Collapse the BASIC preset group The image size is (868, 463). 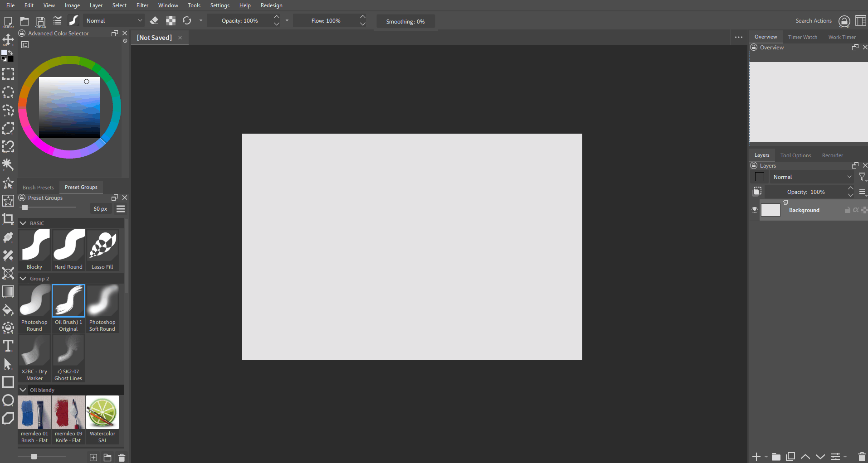pos(23,223)
